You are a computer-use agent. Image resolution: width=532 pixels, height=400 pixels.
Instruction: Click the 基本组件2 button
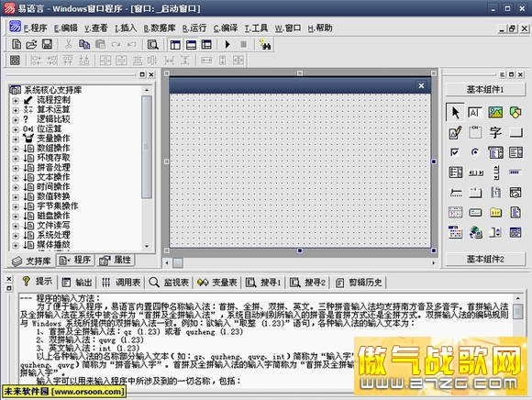click(x=485, y=260)
